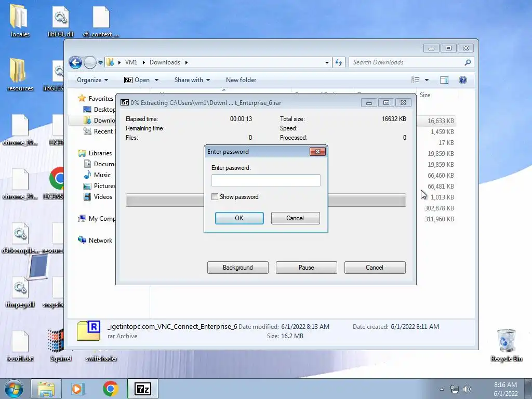
Task: Go back in Explorer window
Action: 75,62
